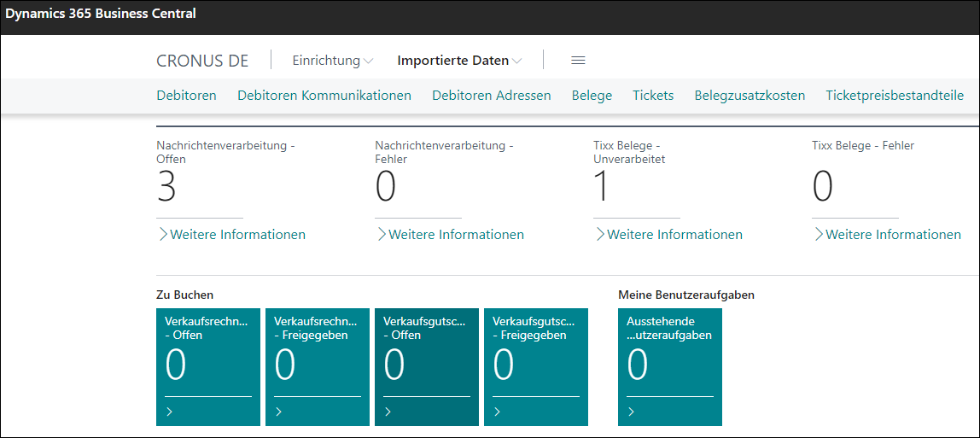Open the Debitoren menu item

[x=186, y=96]
